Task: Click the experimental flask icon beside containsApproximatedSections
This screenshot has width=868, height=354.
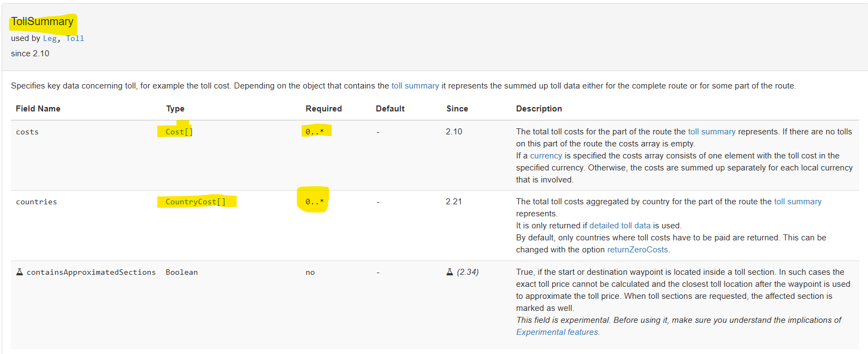Action: click(x=20, y=272)
